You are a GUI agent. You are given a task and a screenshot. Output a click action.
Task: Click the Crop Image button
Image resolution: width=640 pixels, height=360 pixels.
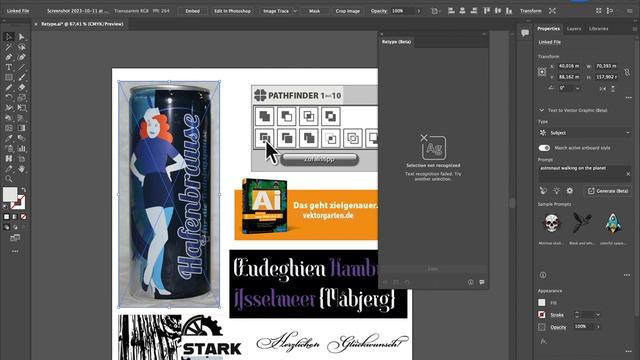tap(348, 11)
